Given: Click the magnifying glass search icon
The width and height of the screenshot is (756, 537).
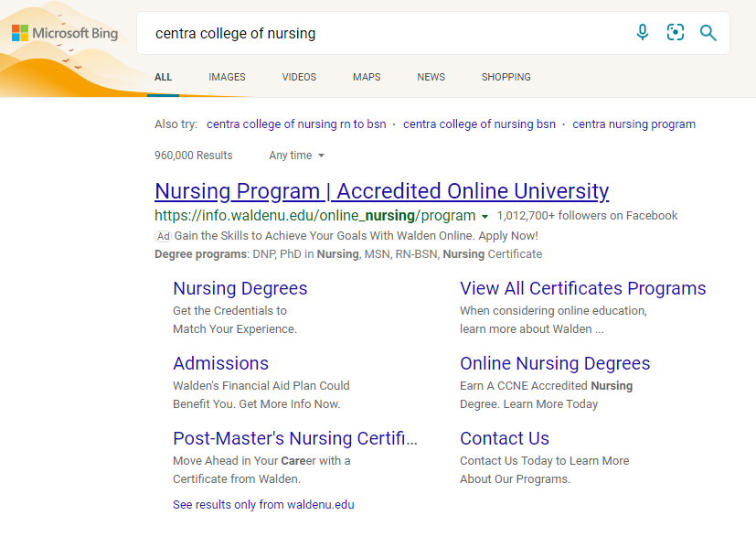Looking at the screenshot, I should click(708, 33).
